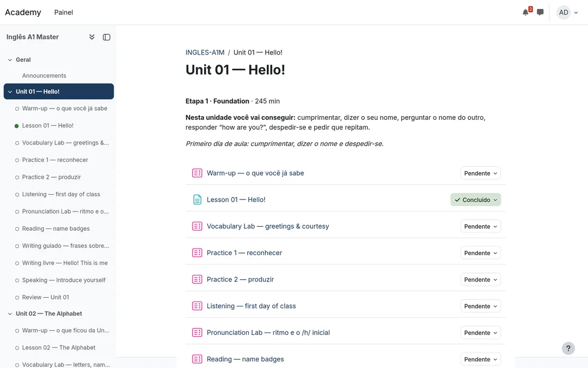This screenshot has height=368, width=588.
Task: Open Pendente dropdown for Reading — name badges
Action: pos(480,359)
